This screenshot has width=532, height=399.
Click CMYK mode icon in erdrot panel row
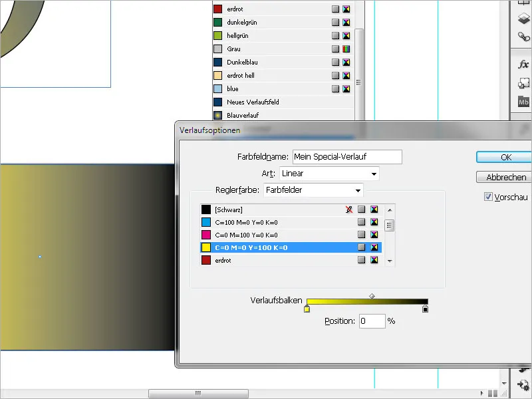(346, 9)
